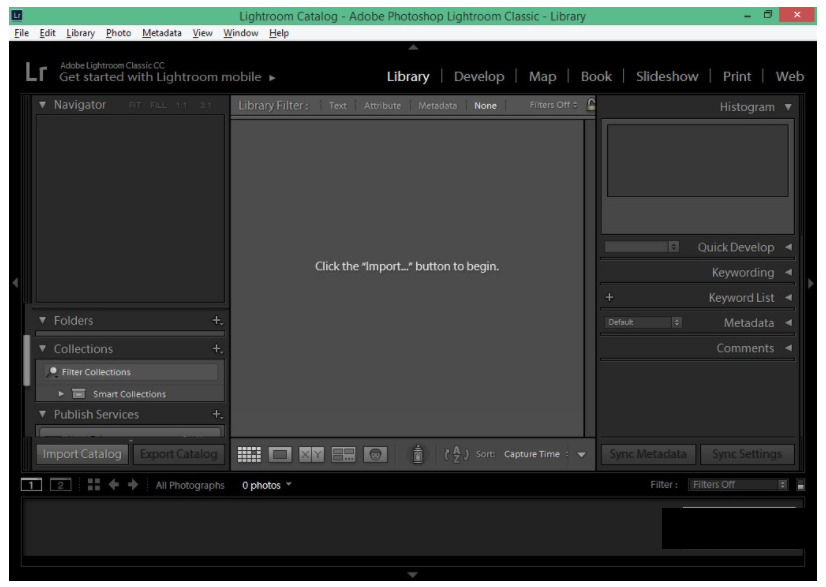
Task: Collapse the Collections panel
Action: [43, 348]
